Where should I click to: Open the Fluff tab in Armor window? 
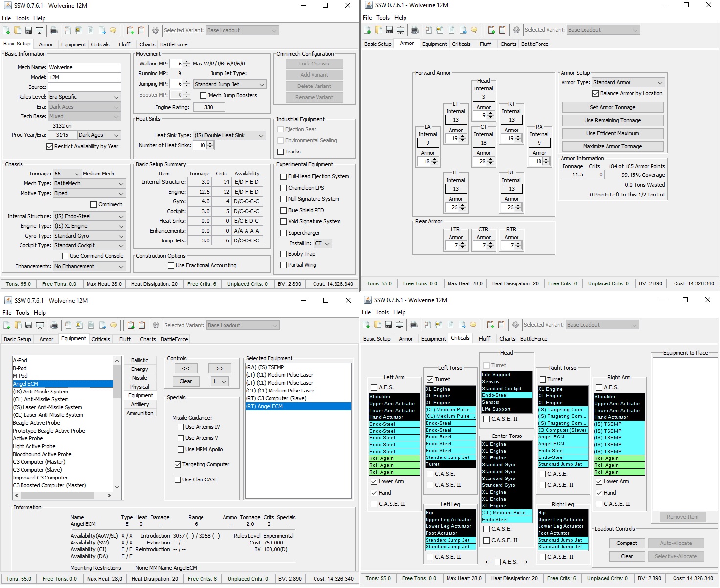(x=485, y=44)
